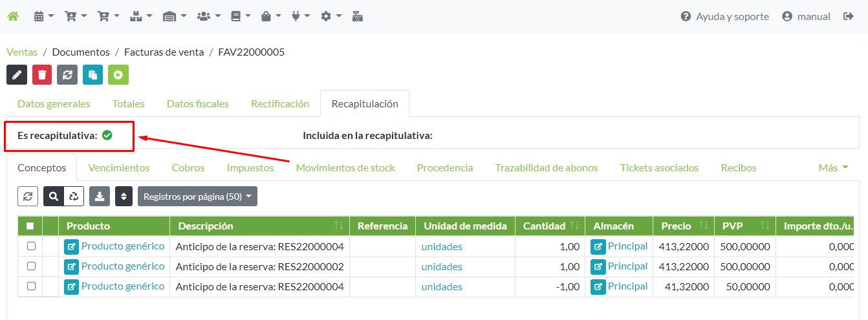Click the green play action button
Screen dimensions: 868x320
[118, 74]
